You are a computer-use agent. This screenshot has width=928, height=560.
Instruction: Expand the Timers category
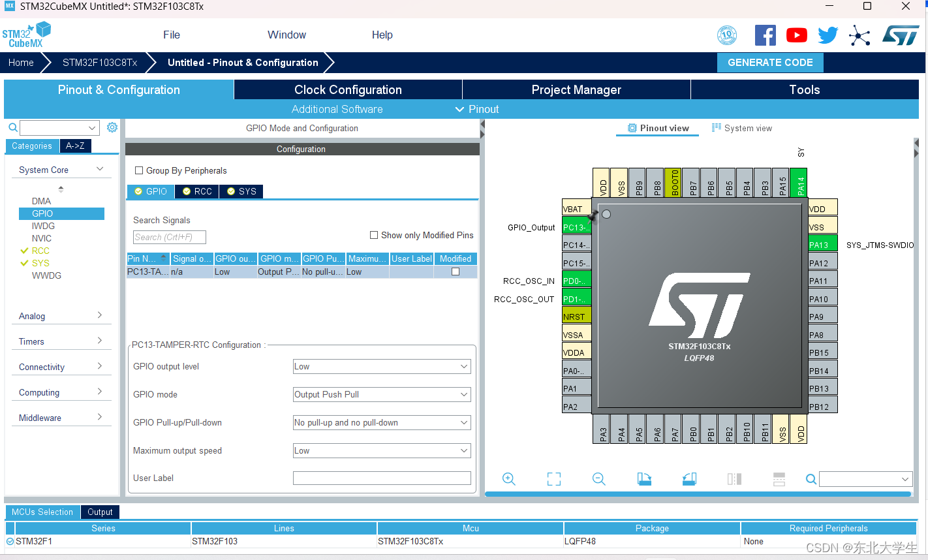(100, 341)
